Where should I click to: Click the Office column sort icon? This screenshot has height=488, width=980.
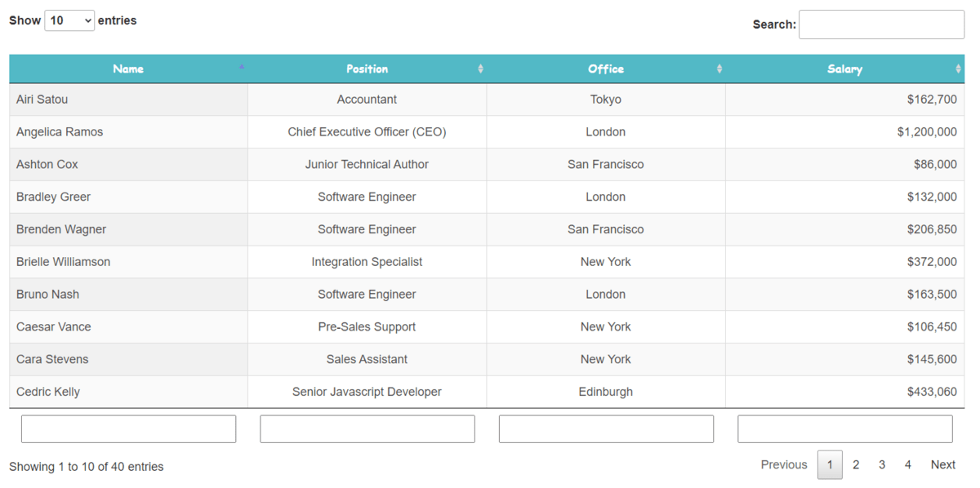[x=719, y=69]
